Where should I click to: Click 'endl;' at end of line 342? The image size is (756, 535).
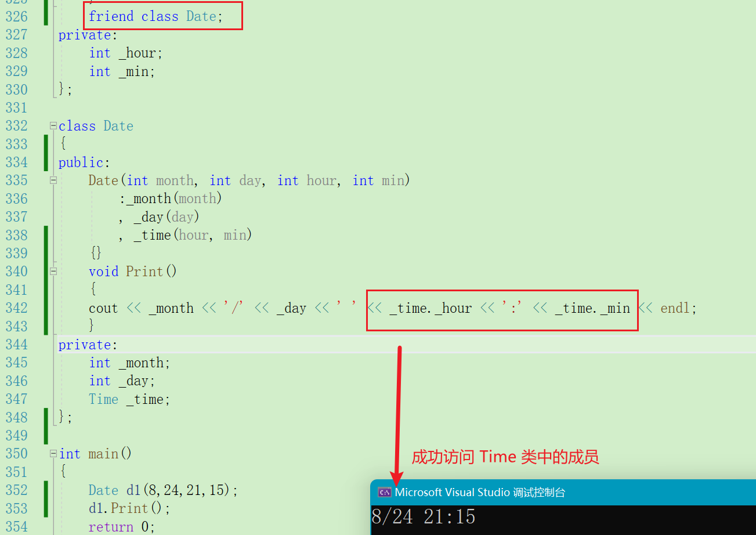pyautogui.click(x=678, y=308)
